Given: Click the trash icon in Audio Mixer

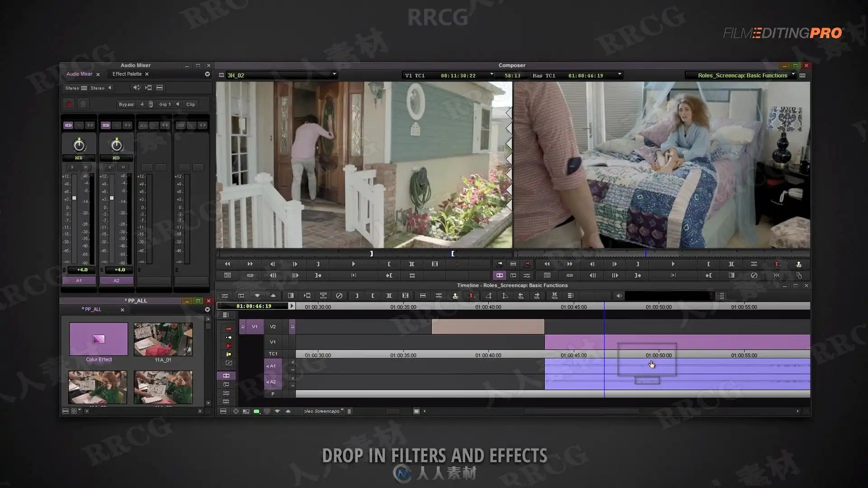Looking at the screenshot, I should (x=83, y=104).
